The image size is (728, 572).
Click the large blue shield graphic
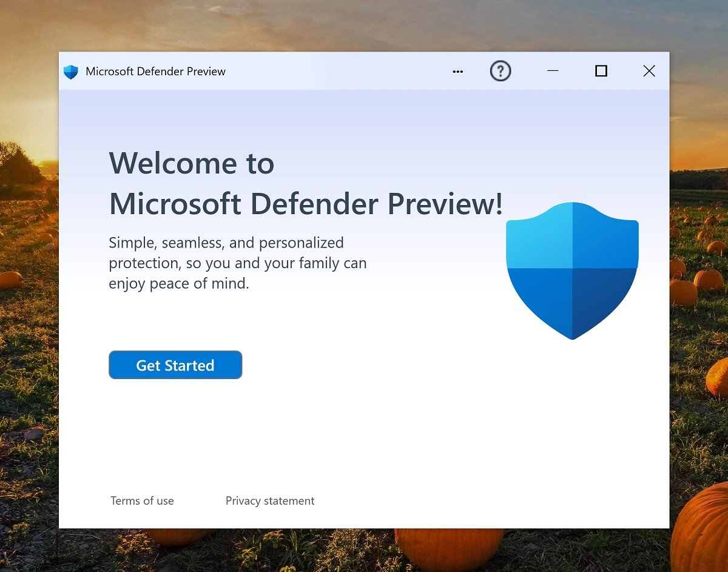coord(572,271)
